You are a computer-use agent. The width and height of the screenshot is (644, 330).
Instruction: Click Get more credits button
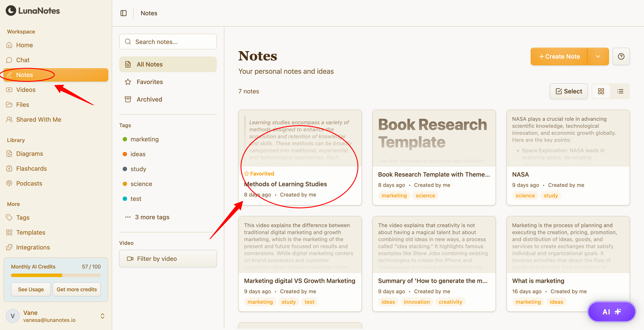coord(76,289)
